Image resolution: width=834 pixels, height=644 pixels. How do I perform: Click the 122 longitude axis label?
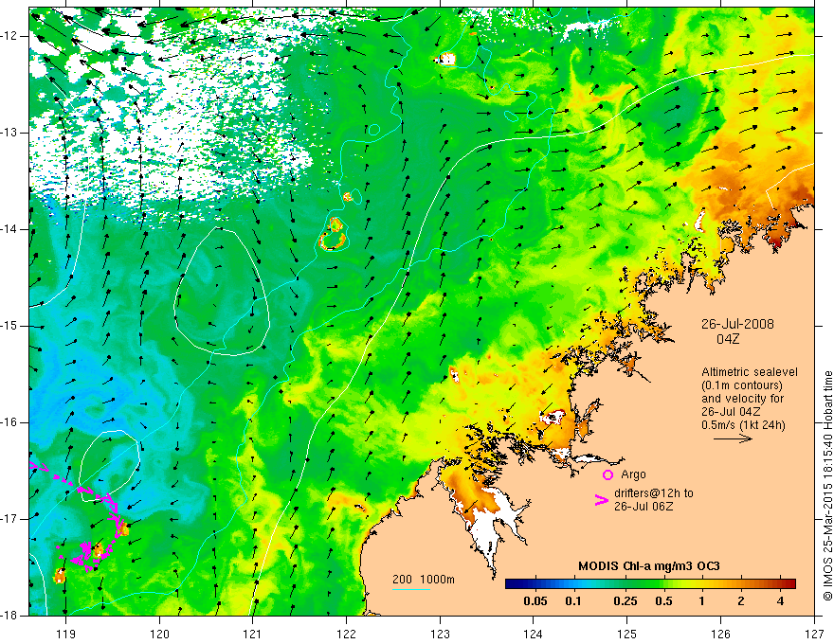[x=346, y=634]
